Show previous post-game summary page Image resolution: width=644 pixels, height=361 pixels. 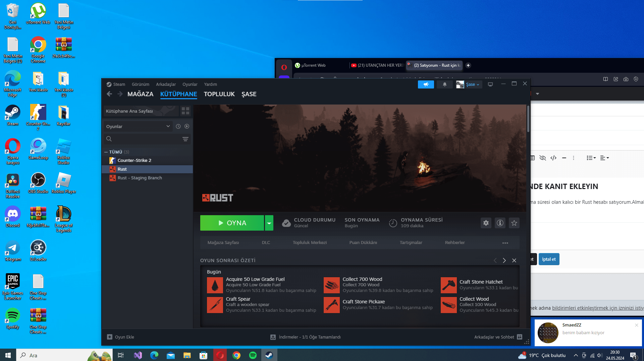pos(495,260)
